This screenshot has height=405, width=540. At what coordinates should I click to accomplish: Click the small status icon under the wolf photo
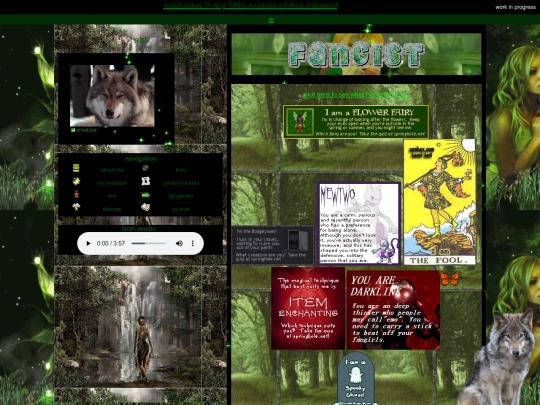tap(73, 130)
